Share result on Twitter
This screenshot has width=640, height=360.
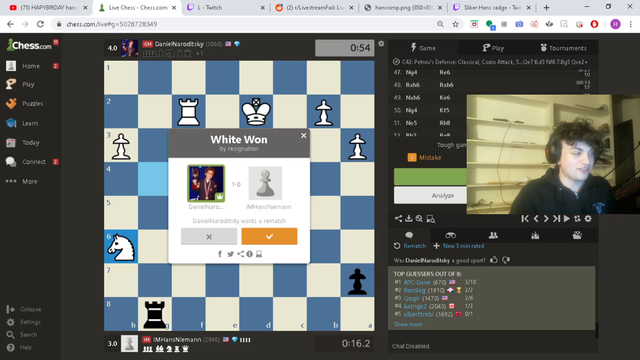(x=230, y=254)
